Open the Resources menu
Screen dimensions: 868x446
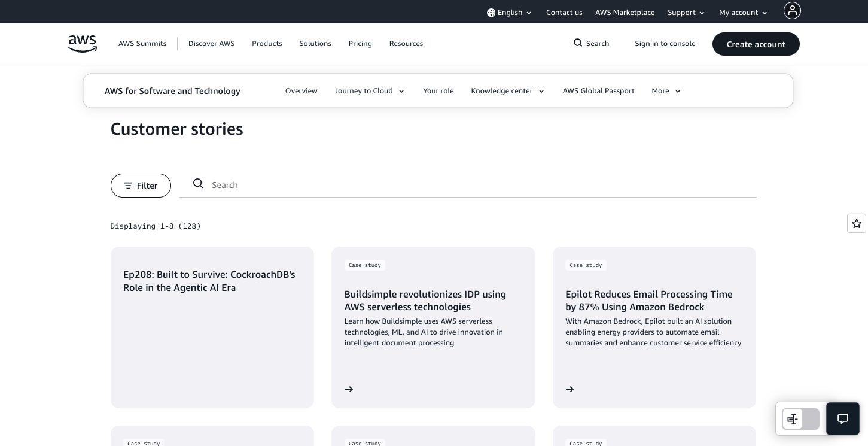[x=406, y=44]
